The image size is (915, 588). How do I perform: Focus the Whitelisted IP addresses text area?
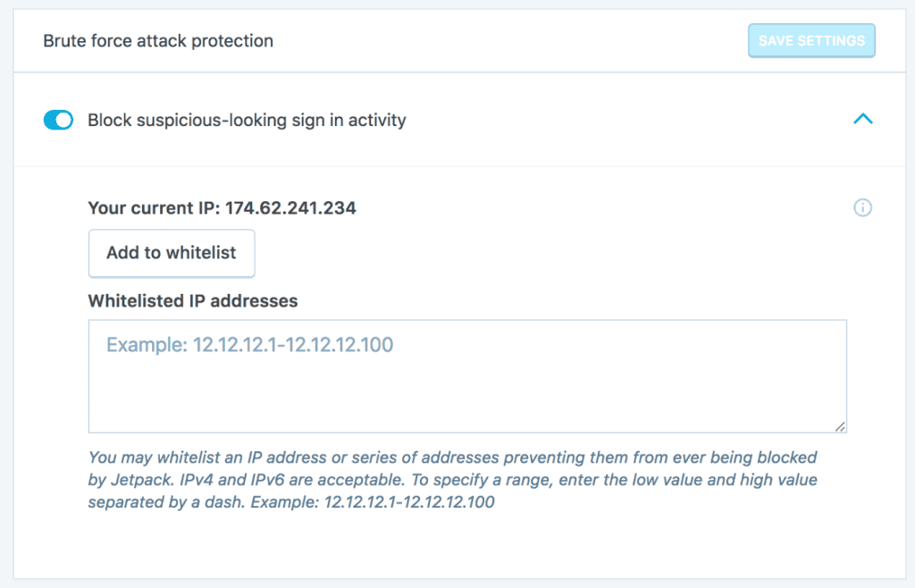click(x=467, y=376)
